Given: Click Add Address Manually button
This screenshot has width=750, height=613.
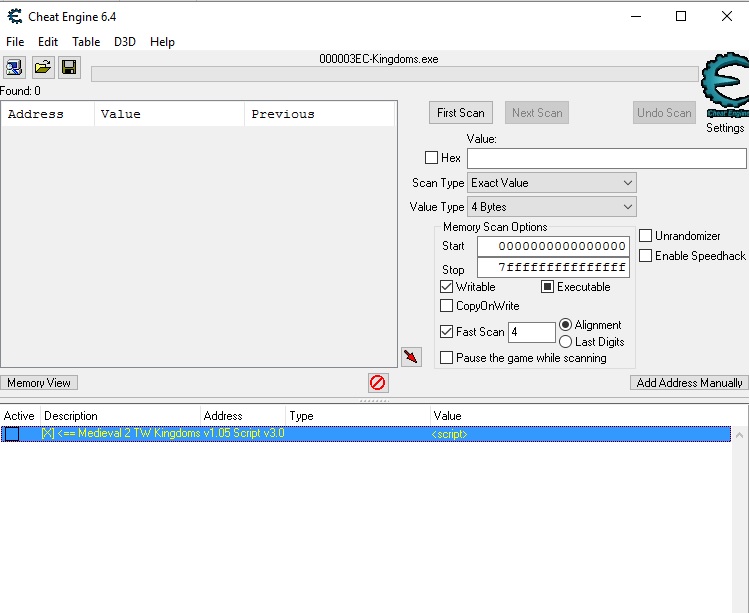Looking at the screenshot, I should point(689,383).
